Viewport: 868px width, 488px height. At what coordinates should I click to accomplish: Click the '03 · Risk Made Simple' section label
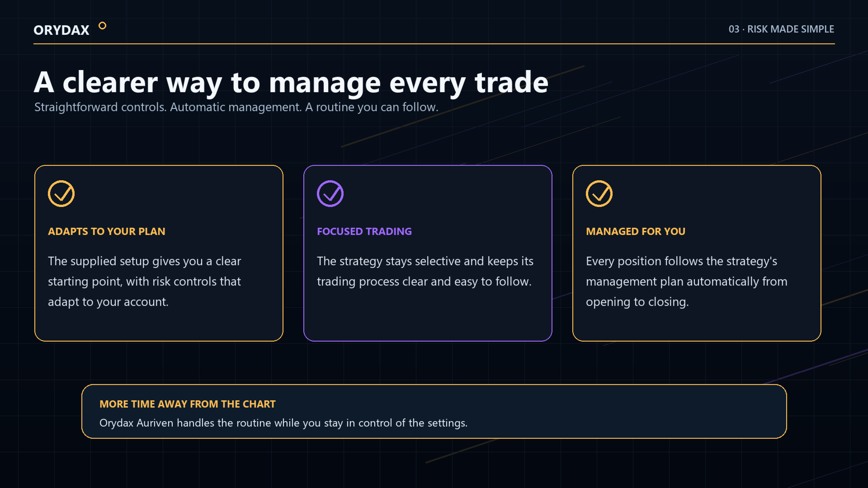781,29
